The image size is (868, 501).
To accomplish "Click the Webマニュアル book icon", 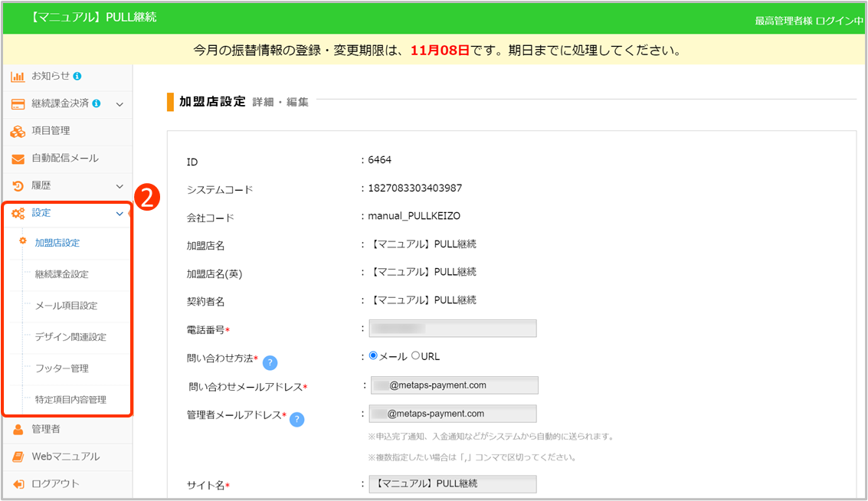I will [18, 457].
